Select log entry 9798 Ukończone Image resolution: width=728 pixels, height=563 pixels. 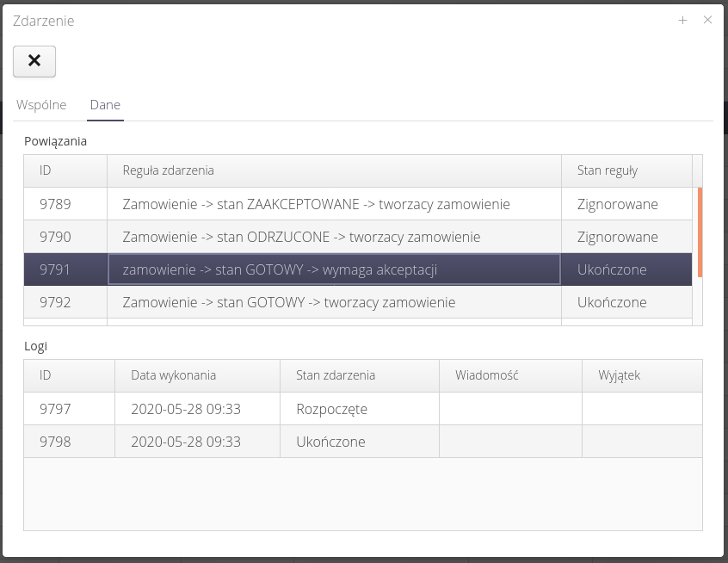[330, 442]
